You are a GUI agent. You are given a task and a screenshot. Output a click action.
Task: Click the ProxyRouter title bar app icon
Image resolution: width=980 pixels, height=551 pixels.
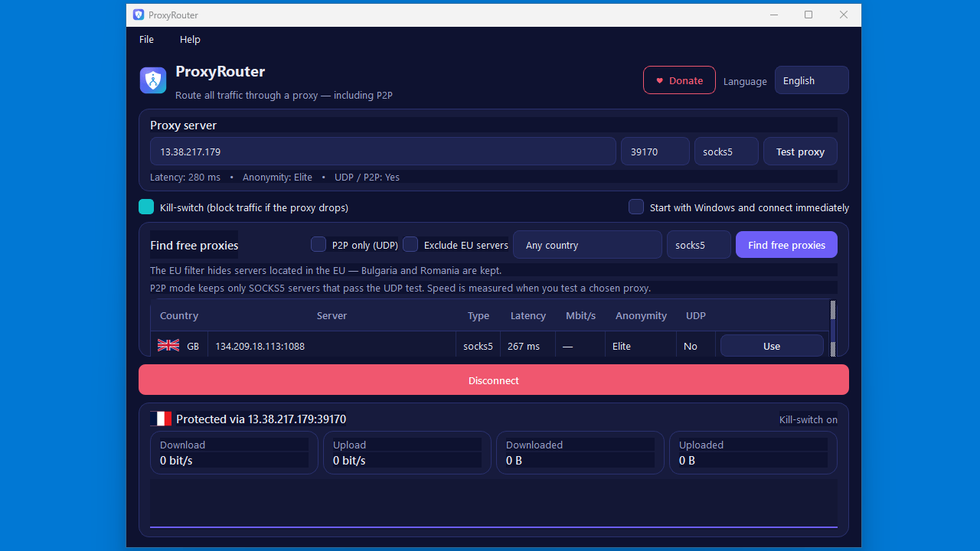139,15
